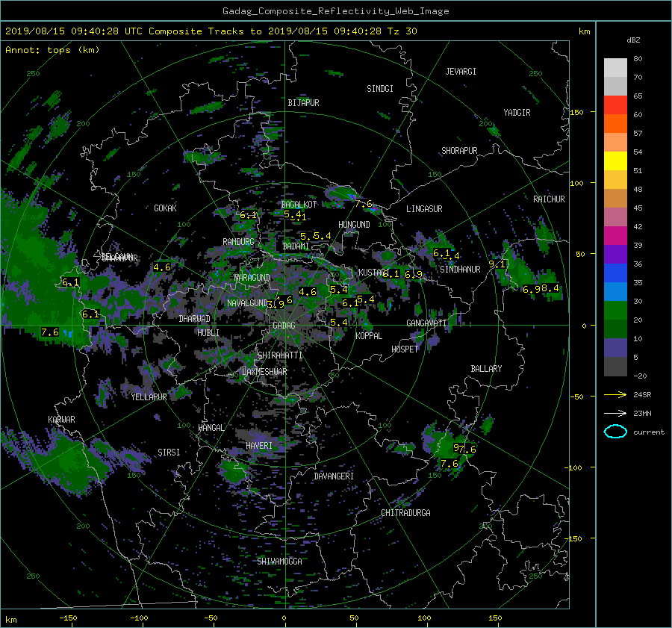Screen dimensions: 672x628
Task: Click the GANGAVATI city label
Action: click(x=426, y=323)
